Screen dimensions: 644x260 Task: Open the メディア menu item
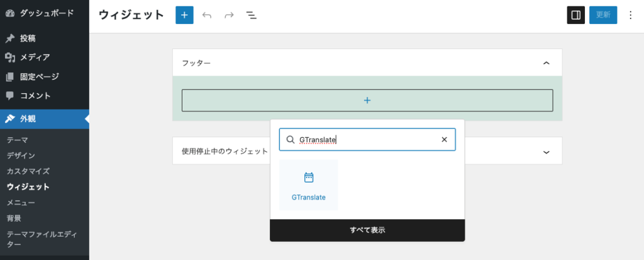[x=35, y=57]
